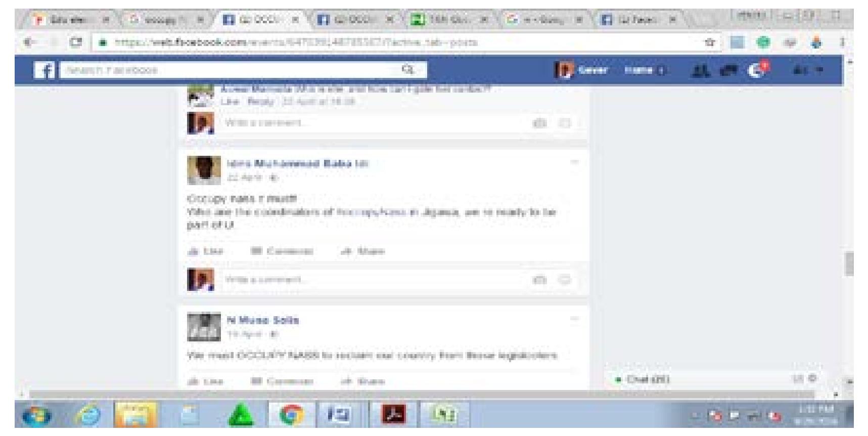This screenshot has height=436, width=868.
Task: Open options arrow on N Musa Sale's post
Action: coord(574,319)
